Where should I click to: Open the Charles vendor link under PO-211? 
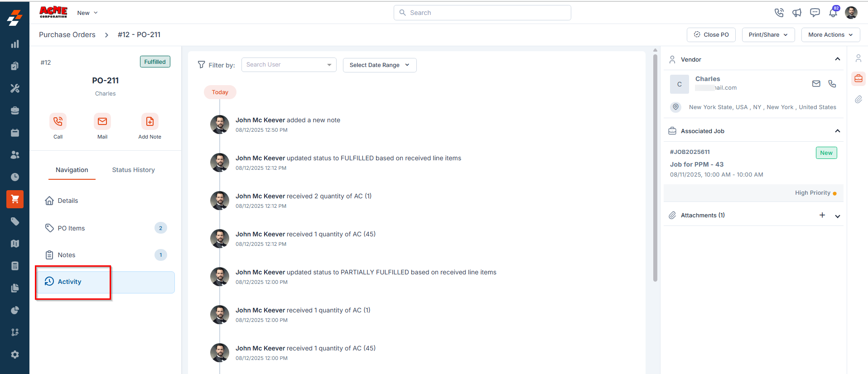(105, 94)
